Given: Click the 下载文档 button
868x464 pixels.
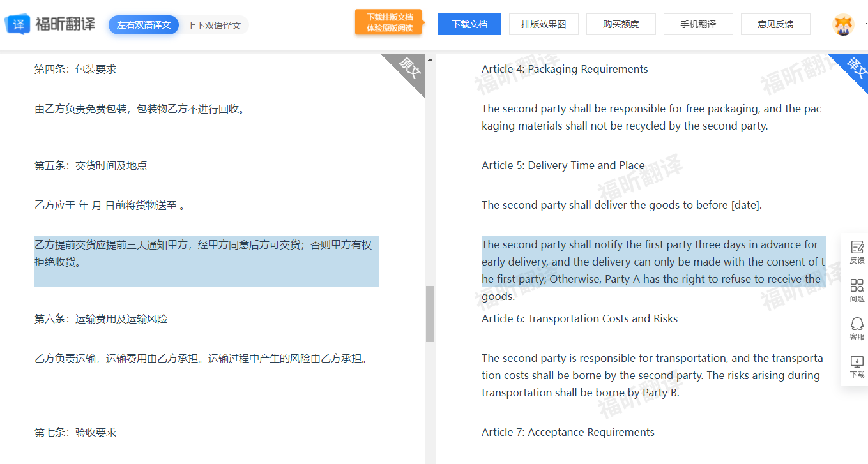Looking at the screenshot, I should pos(469,24).
